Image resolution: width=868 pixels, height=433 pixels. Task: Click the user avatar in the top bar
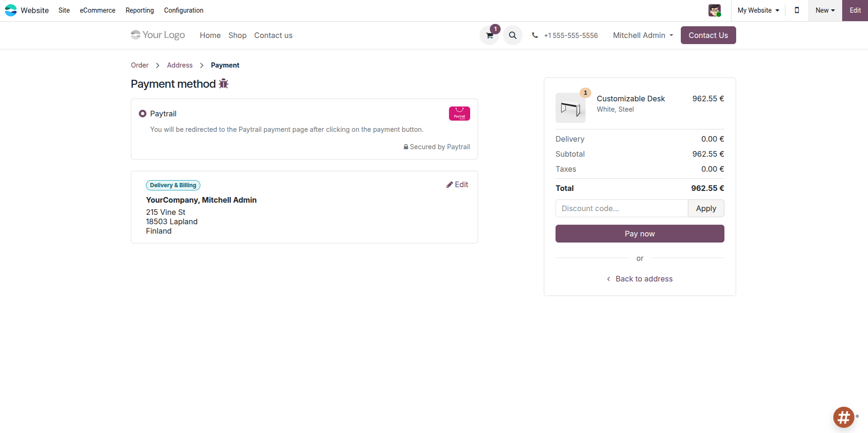pos(715,10)
